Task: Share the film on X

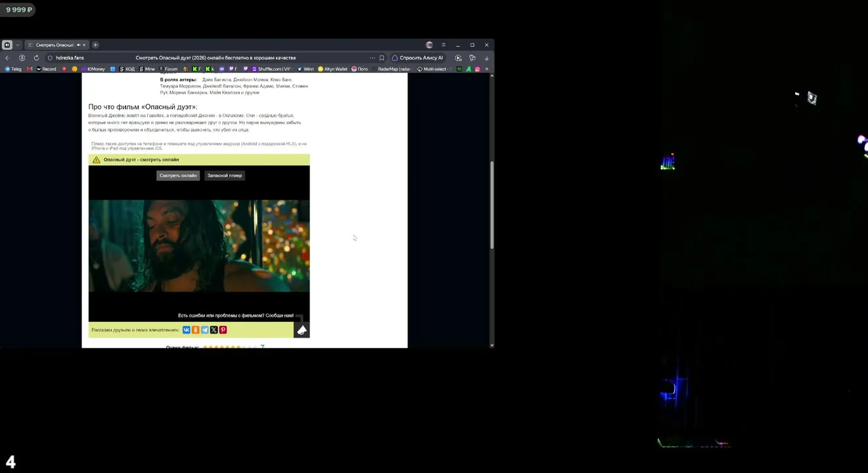Action: pyautogui.click(x=214, y=330)
